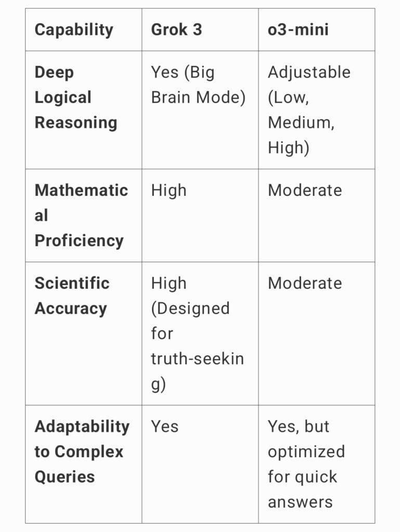Click the 'truth-seekin' text in Grok 3 column
Viewport: 400px width, 532px height.
[197, 358]
